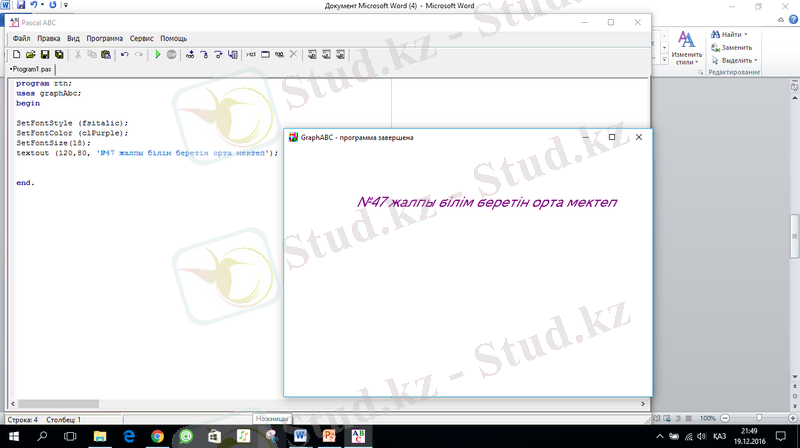Open the Программа menu
The height and width of the screenshot is (448, 800).
pos(104,38)
